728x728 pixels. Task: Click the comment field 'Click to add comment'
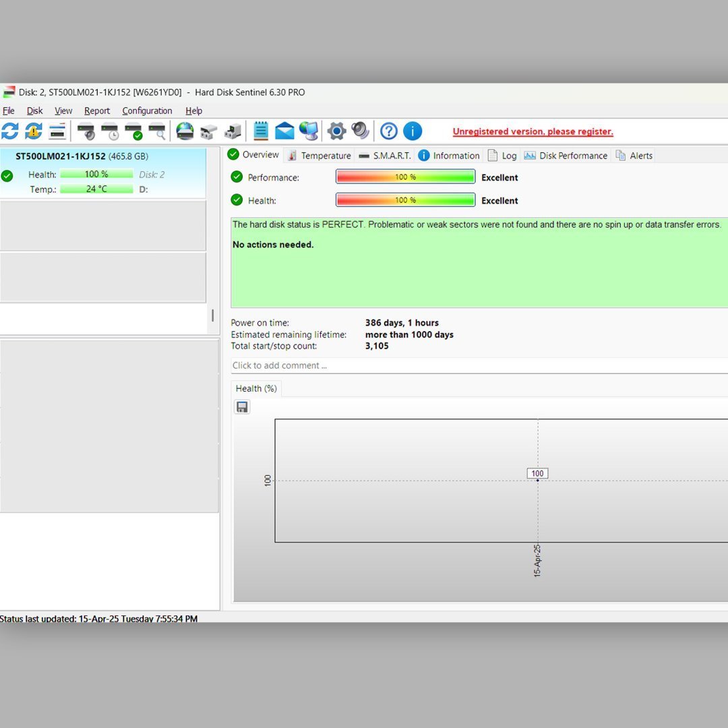[479, 365]
